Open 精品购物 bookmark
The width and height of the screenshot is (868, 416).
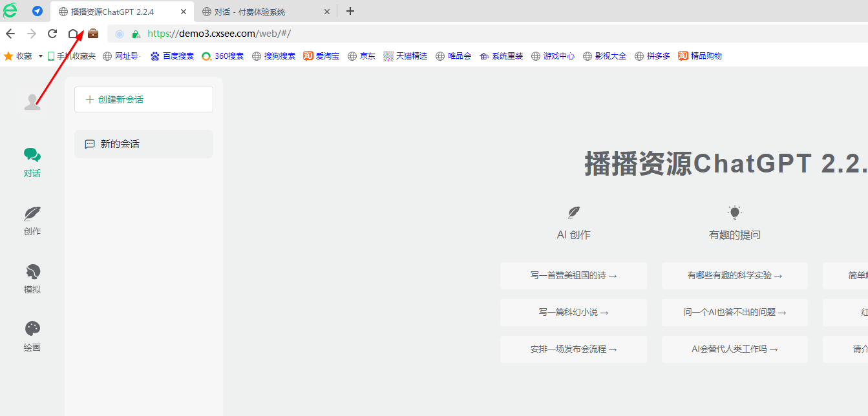700,56
